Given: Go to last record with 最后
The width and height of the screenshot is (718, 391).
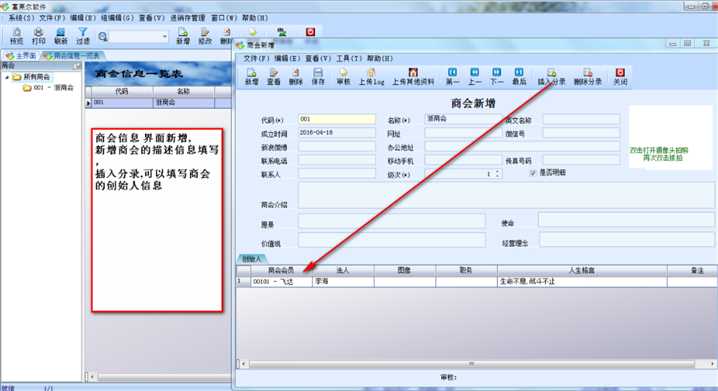Looking at the screenshot, I should pyautogui.click(x=519, y=76).
